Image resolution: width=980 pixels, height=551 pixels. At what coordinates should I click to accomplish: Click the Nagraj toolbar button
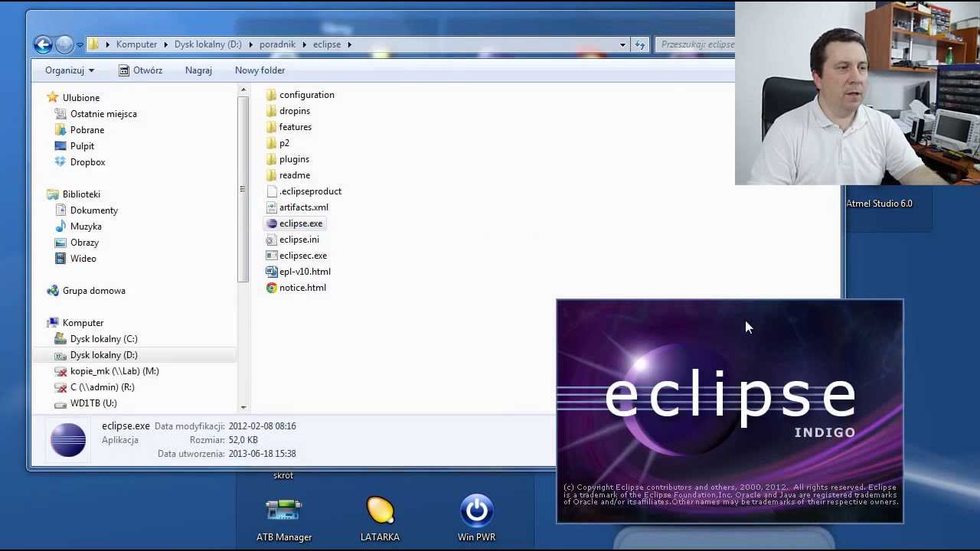pos(198,70)
